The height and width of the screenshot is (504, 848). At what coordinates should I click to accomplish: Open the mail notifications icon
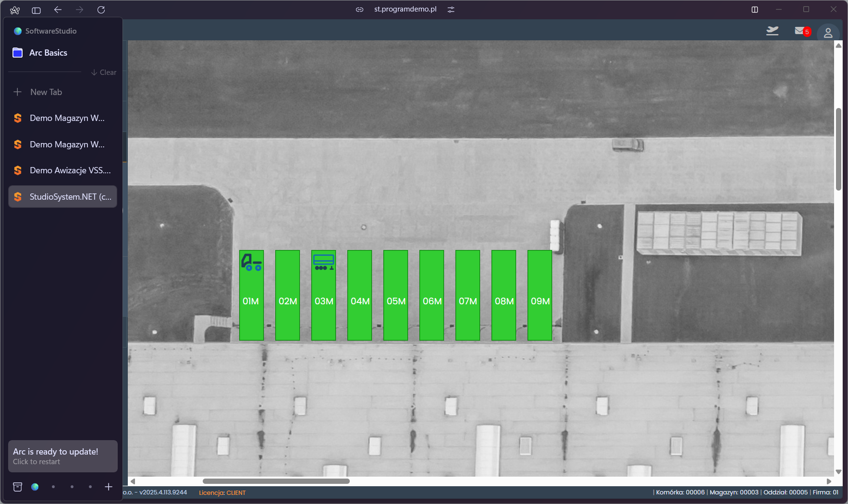click(x=800, y=31)
